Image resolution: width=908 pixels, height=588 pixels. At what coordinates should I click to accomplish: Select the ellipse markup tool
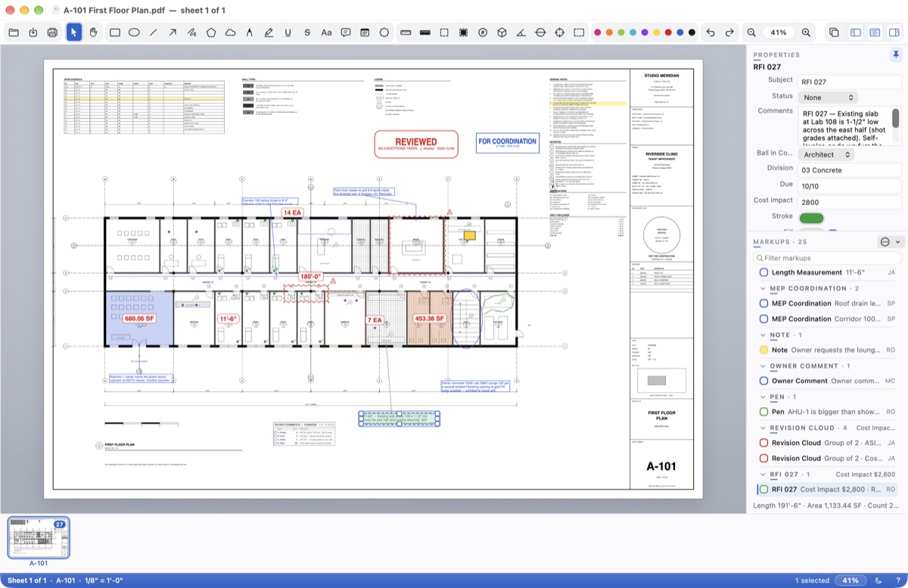[x=134, y=33]
